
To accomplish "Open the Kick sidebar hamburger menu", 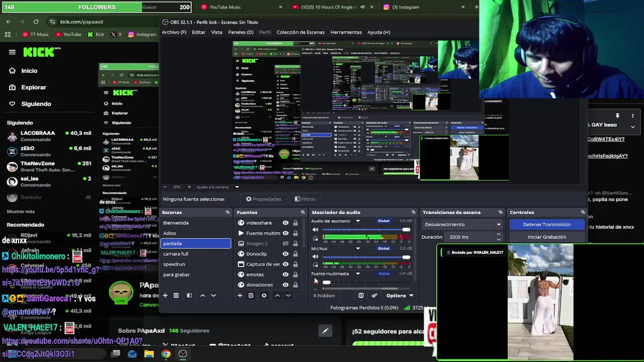I will pos(12,52).
